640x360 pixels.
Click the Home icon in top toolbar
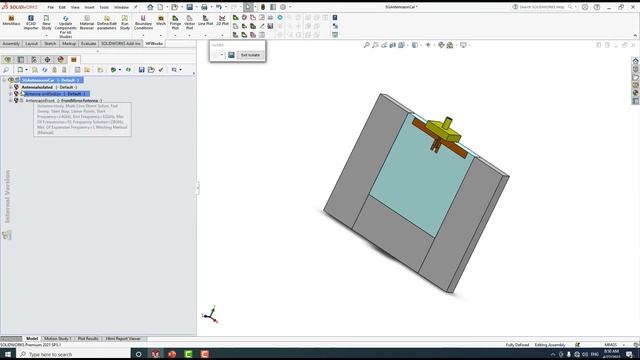pos(150,7)
